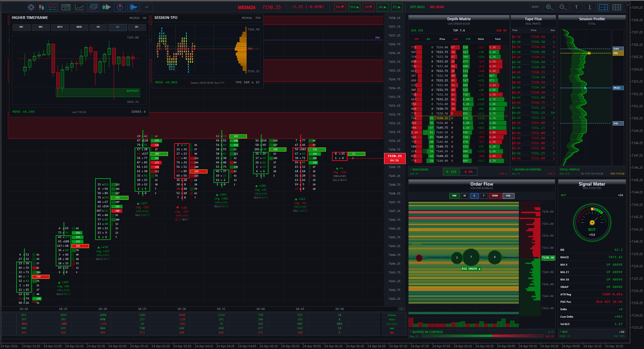The height and width of the screenshot is (349, 644).
Task: Click the A 86 ask total box
Action: click(x=469, y=172)
